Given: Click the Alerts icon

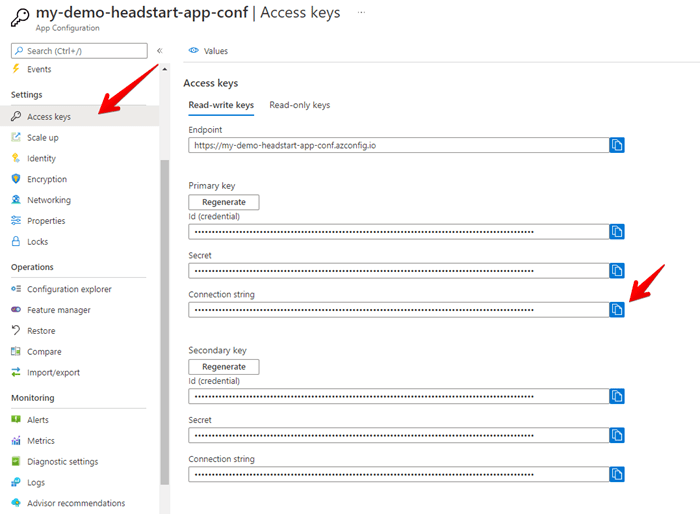Looking at the screenshot, I should pos(16,419).
